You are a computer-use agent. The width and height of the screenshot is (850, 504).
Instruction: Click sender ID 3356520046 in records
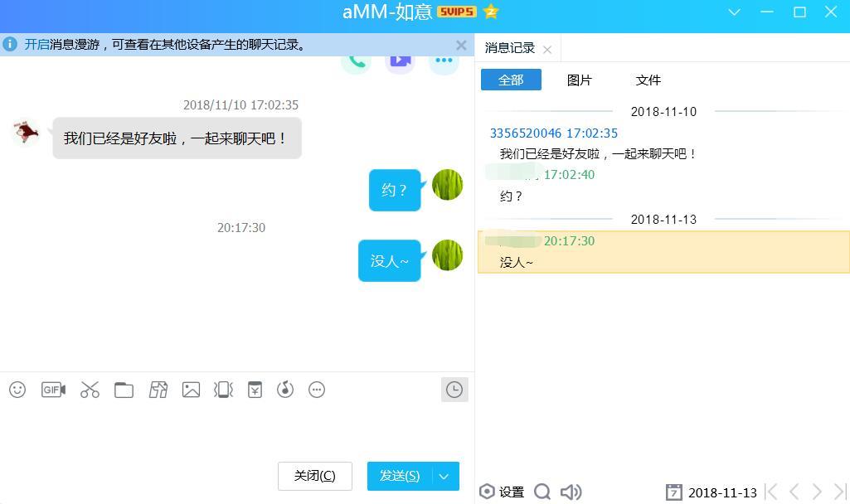(526, 133)
